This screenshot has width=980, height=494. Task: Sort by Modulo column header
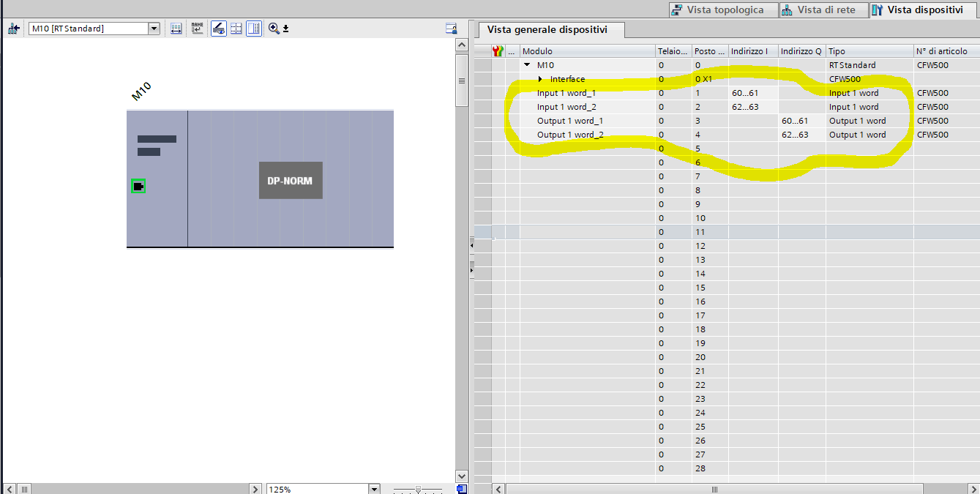click(x=588, y=51)
